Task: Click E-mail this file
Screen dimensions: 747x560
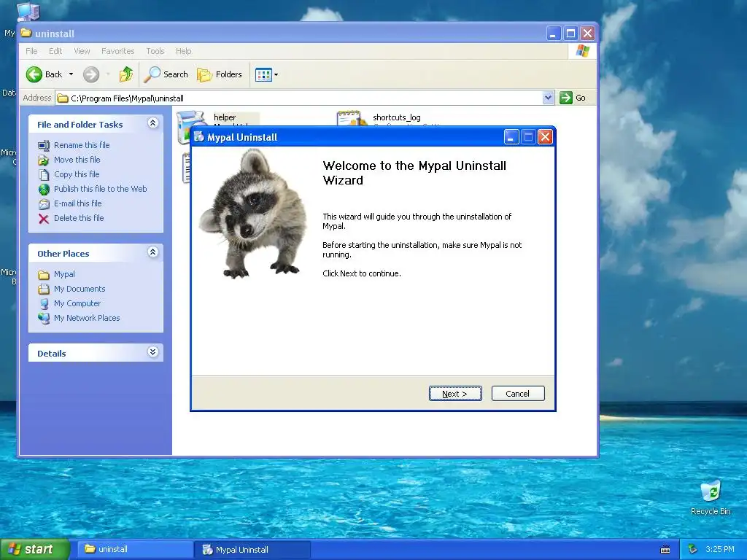Action: pyautogui.click(x=77, y=203)
